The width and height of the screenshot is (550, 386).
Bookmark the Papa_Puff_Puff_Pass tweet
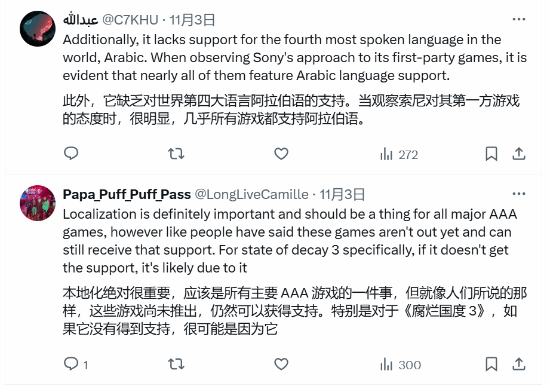[x=491, y=364]
